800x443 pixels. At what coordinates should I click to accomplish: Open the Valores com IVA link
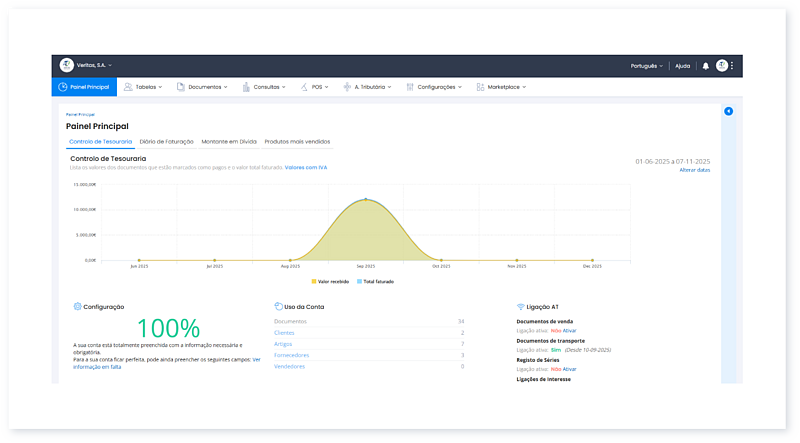click(x=306, y=167)
